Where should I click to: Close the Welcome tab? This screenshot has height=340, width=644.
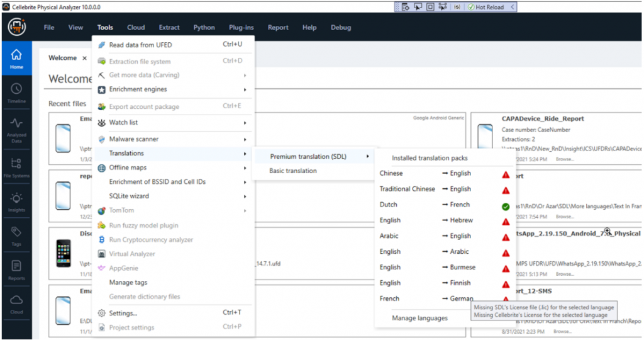coord(85,58)
